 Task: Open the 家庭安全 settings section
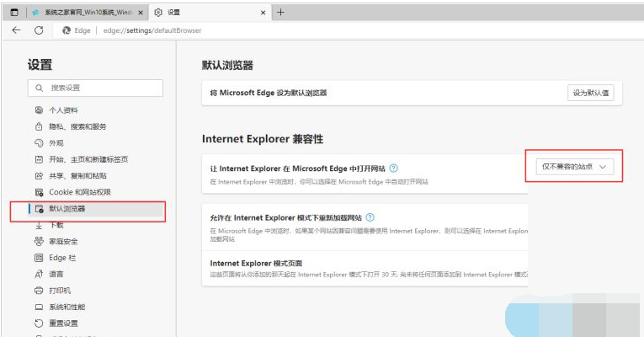coord(63,242)
